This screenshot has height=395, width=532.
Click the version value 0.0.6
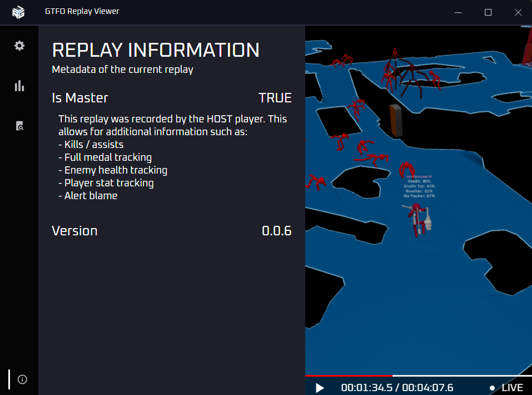276,231
